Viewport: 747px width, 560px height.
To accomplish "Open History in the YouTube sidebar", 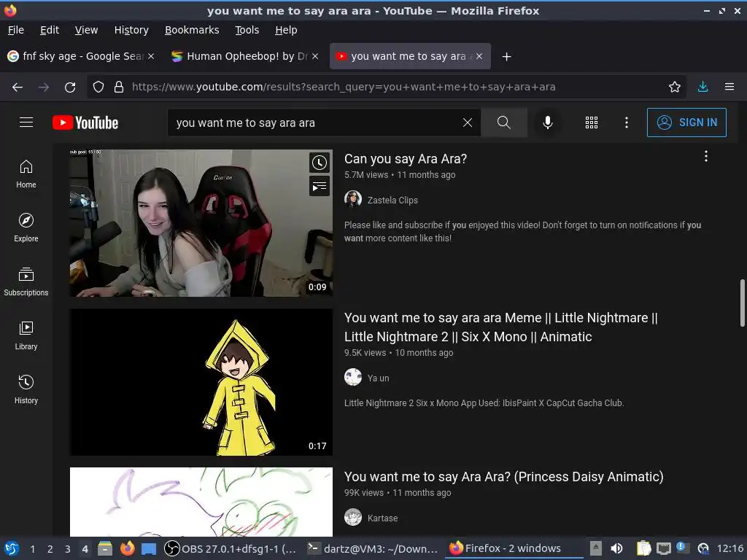I will pos(26,389).
